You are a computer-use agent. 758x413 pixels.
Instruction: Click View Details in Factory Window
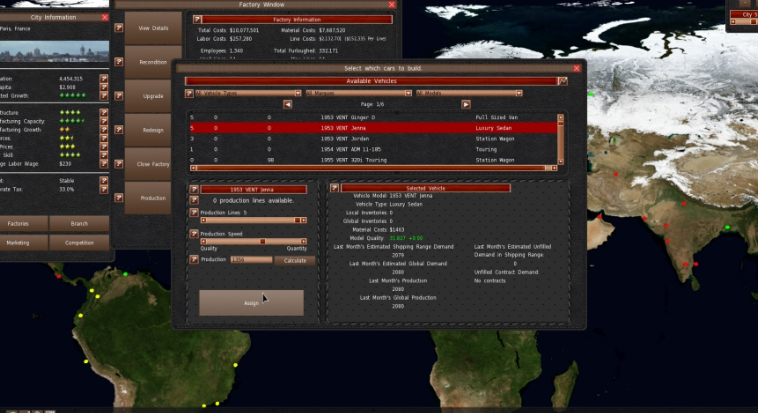click(x=153, y=28)
